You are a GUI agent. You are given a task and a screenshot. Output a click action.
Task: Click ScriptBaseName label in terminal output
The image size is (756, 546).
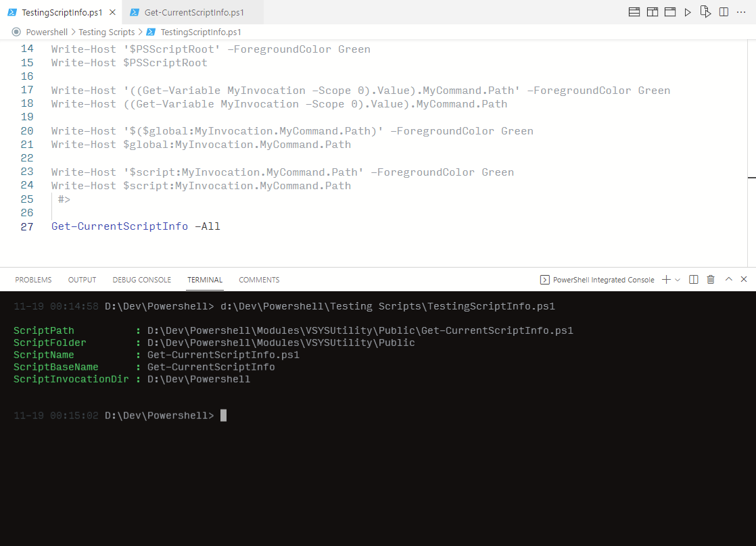coord(56,367)
